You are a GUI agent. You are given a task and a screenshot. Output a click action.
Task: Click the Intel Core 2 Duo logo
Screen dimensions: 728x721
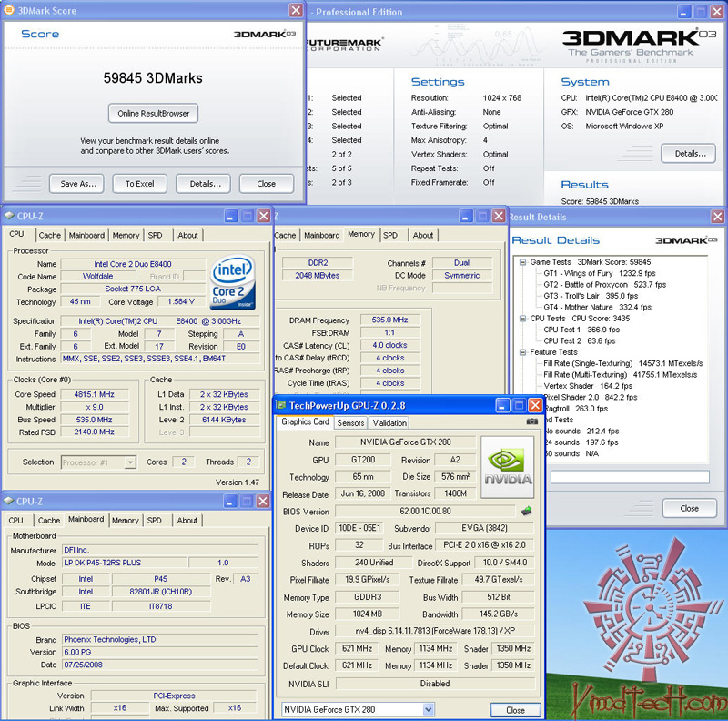pos(233,282)
